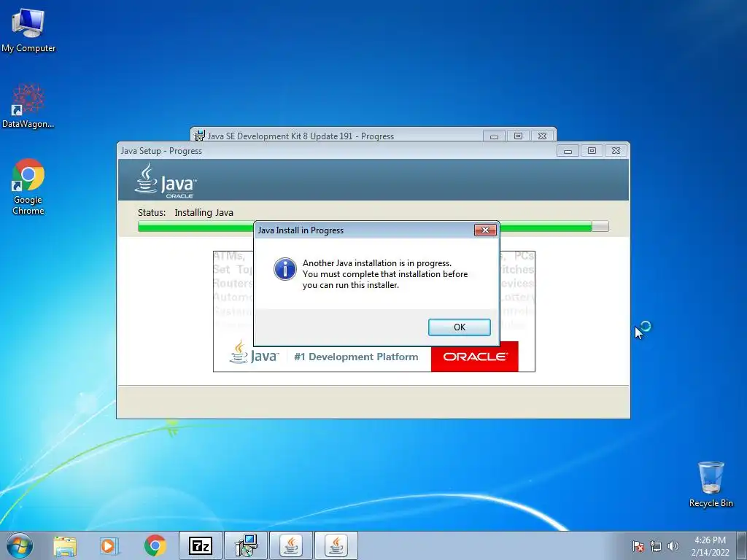This screenshot has height=560, width=747.
Task: Click OK in Java Install dialog
Action: pos(460,327)
